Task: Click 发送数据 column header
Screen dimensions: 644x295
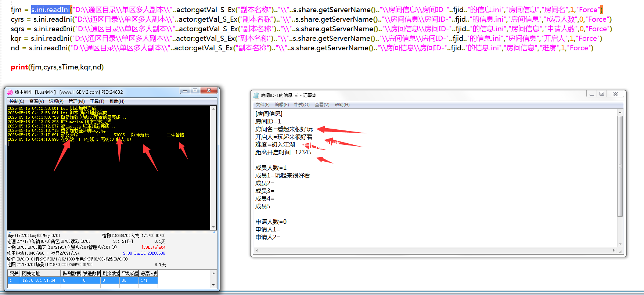Action: [91, 273]
